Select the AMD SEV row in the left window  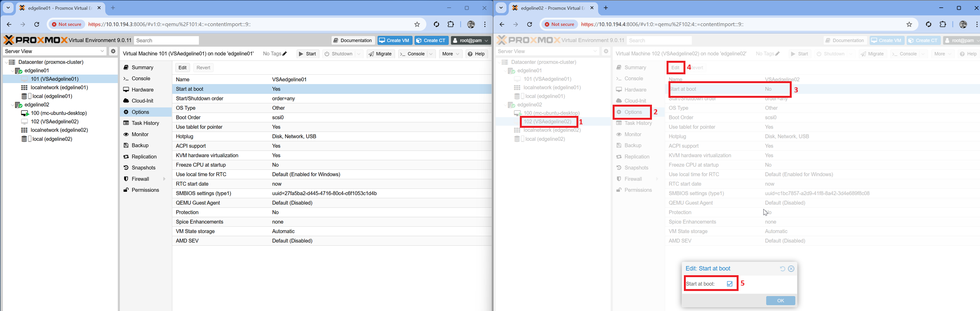(332, 241)
